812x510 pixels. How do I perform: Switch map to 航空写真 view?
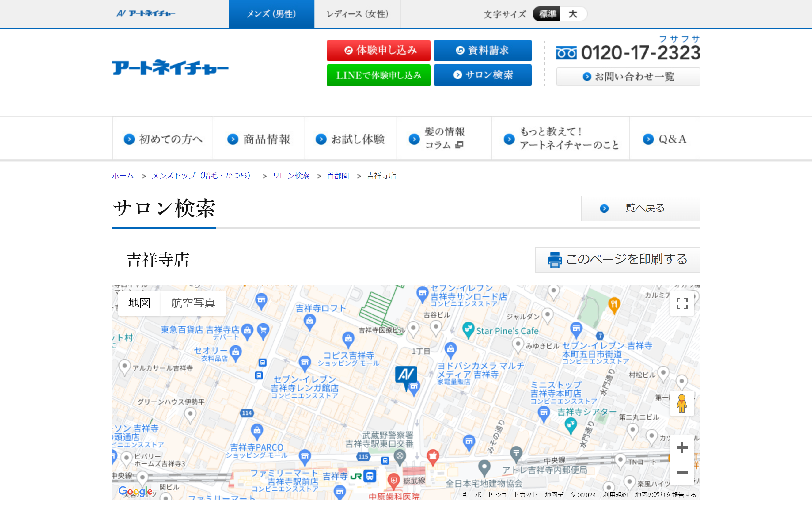pos(193,303)
